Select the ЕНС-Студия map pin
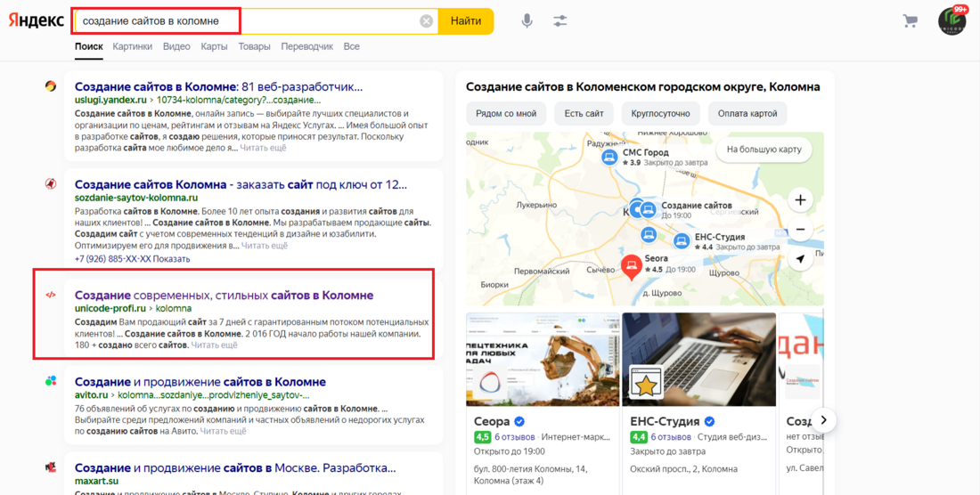The height and width of the screenshot is (495, 980). [x=682, y=241]
